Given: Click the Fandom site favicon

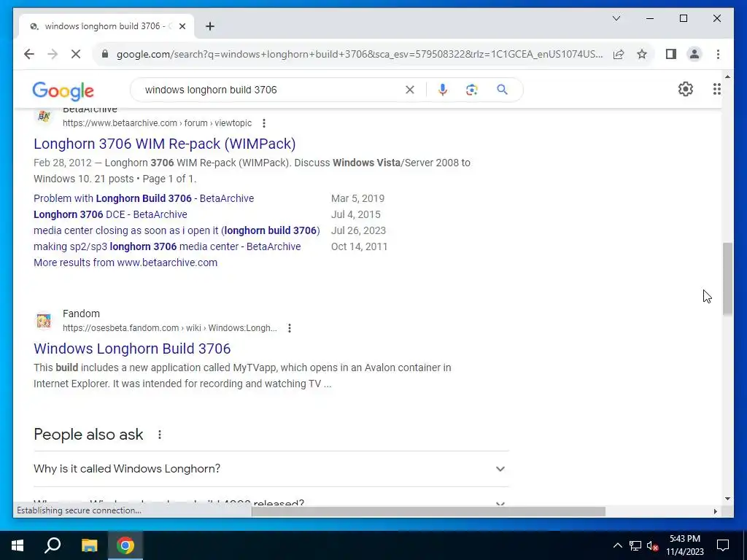Looking at the screenshot, I should 44,321.
